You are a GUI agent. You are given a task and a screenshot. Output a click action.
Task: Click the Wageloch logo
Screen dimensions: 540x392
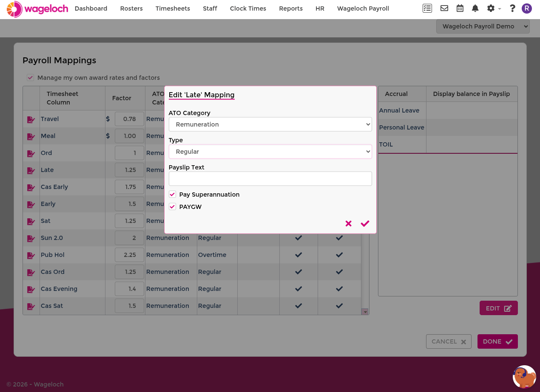[x=37, y=9]
